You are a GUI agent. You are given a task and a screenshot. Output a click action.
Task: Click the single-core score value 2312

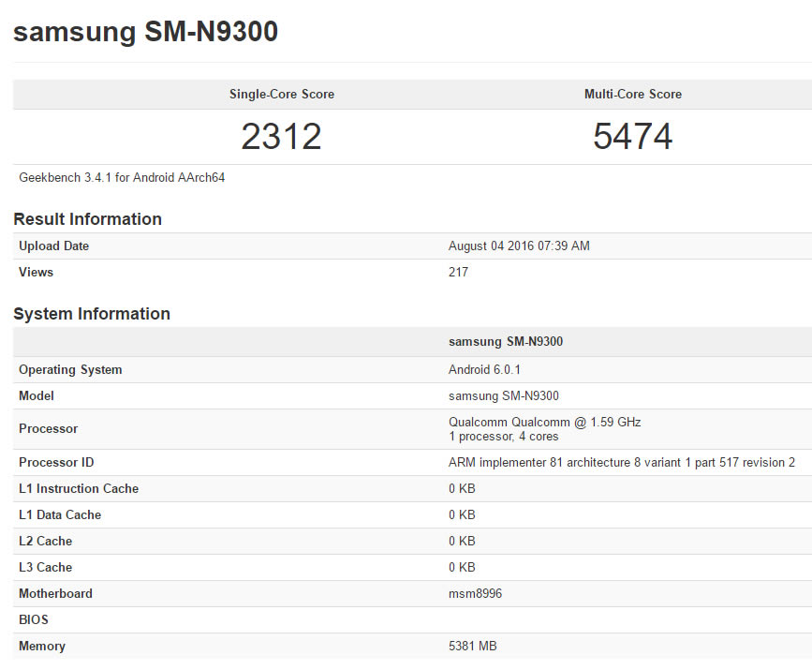click(281, 137)
